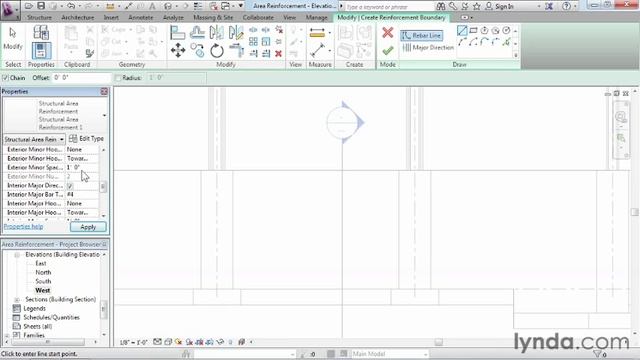This screenshot has width=640, height=360.
Task: Expand Sections (Building Section) node
Action: click(17, 300)
